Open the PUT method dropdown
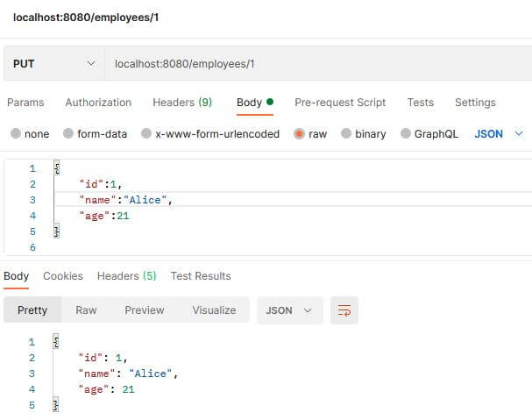The image size is (532, 420). pyautogui.click(x=54, y=63)
